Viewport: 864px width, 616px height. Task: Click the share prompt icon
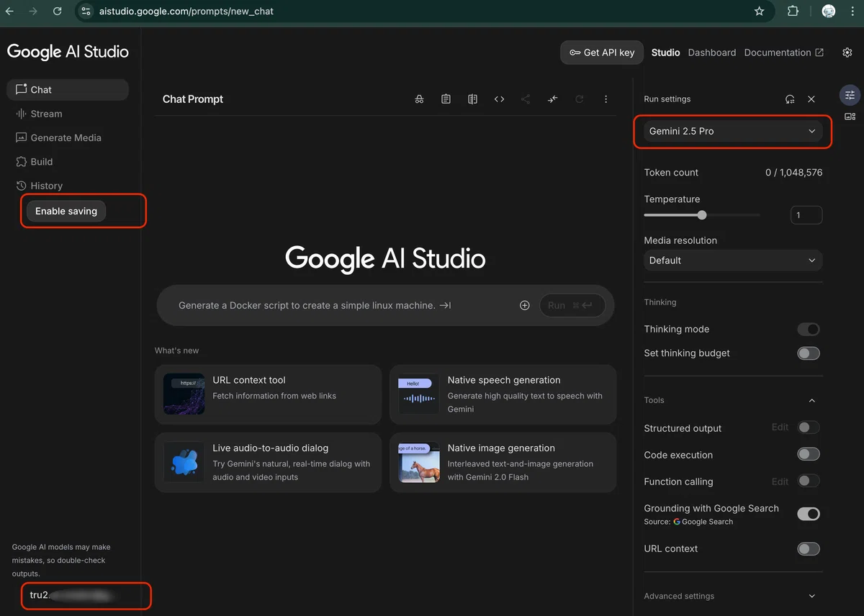click(x=526, y=99)
